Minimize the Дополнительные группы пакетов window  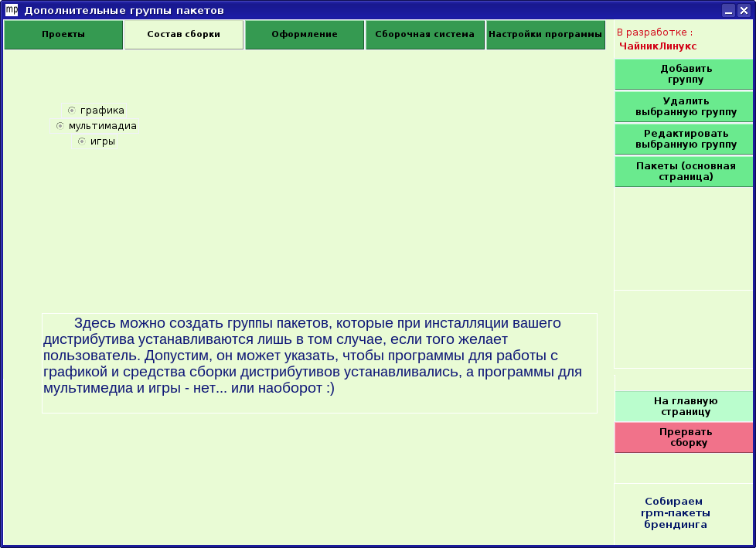[x=728, y=10]
